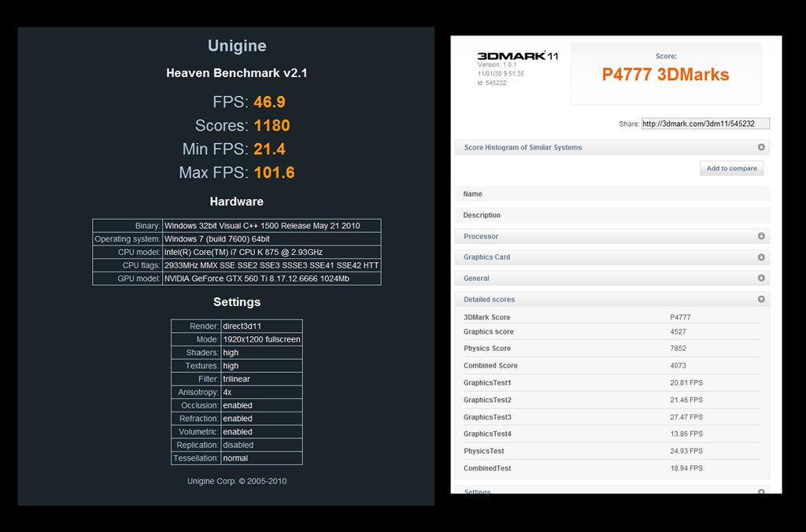Click the Description row
This screenshot has width=806, height=532.
[612, 215]
